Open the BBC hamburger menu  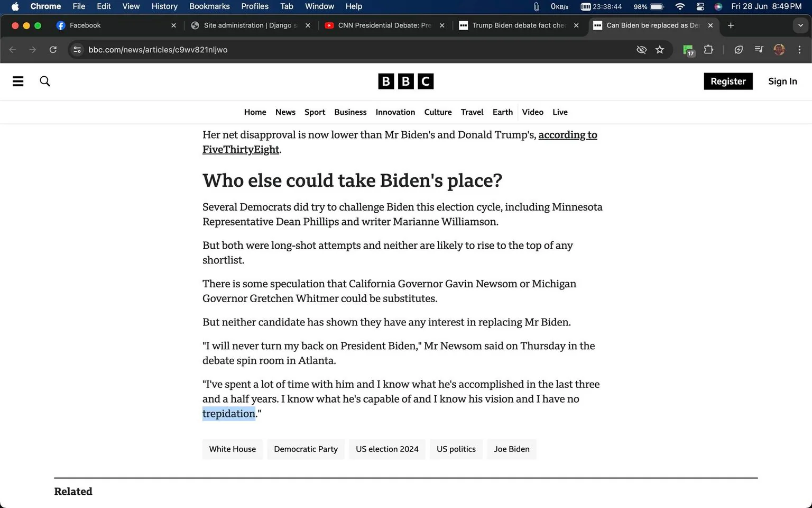coord(18,81)
